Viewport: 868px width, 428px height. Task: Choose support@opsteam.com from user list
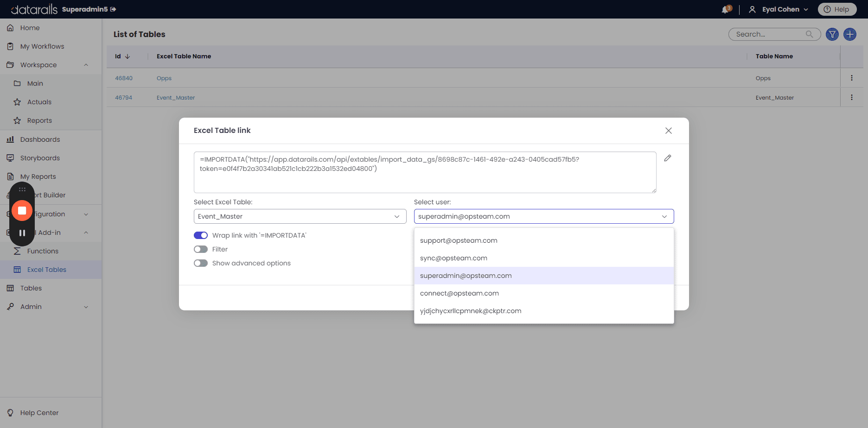click(544, 240)
